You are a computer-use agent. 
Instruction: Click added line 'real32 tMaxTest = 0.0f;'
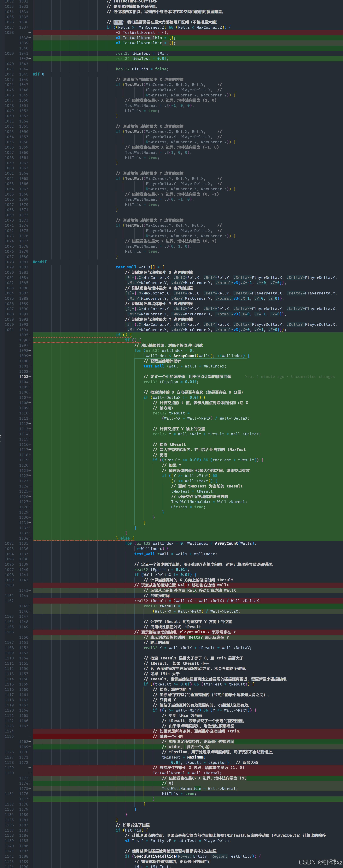(x=142, y=59)
